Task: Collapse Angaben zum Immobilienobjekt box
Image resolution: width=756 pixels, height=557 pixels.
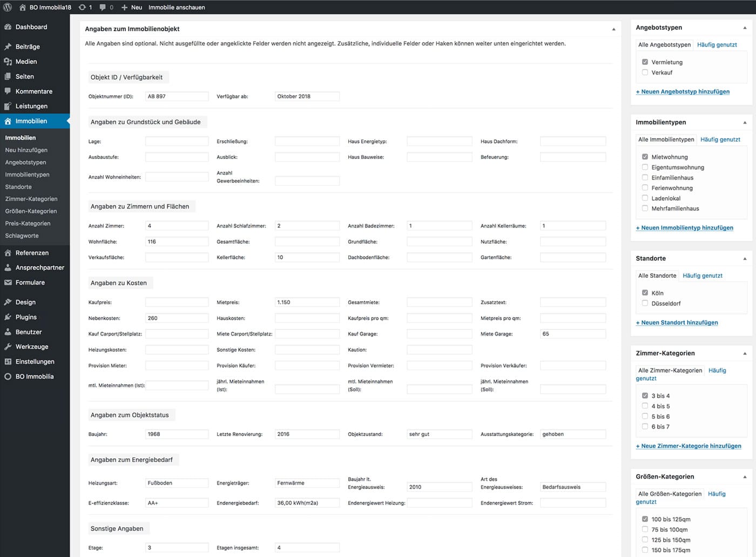Action: click(x=613, y=29)
